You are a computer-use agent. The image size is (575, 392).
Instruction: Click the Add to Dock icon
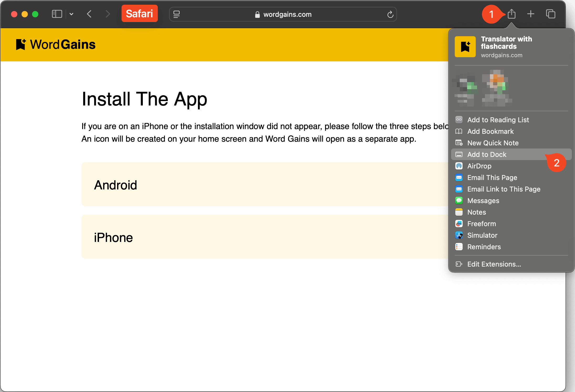coord(459,154)
